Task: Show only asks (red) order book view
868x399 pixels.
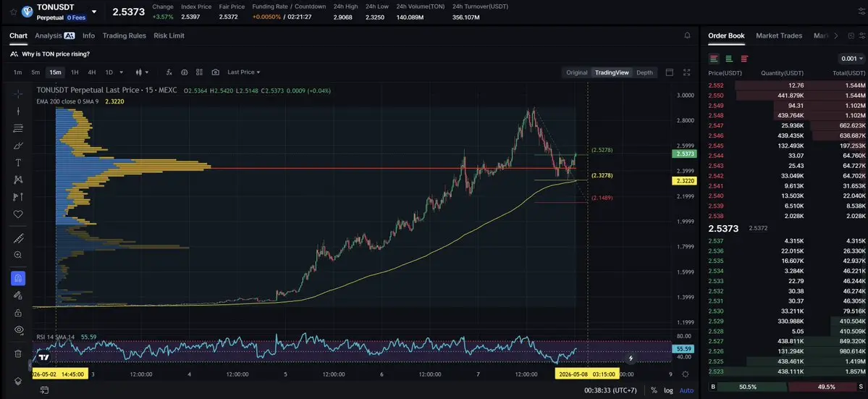Action: (x=744, y=59)
